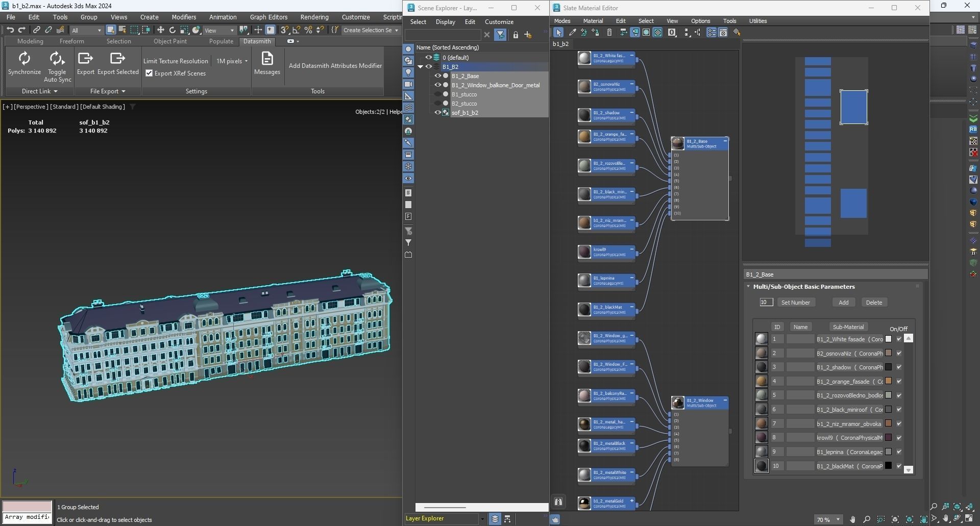Toggle Show Background in Preview icon

click(658, 33)
